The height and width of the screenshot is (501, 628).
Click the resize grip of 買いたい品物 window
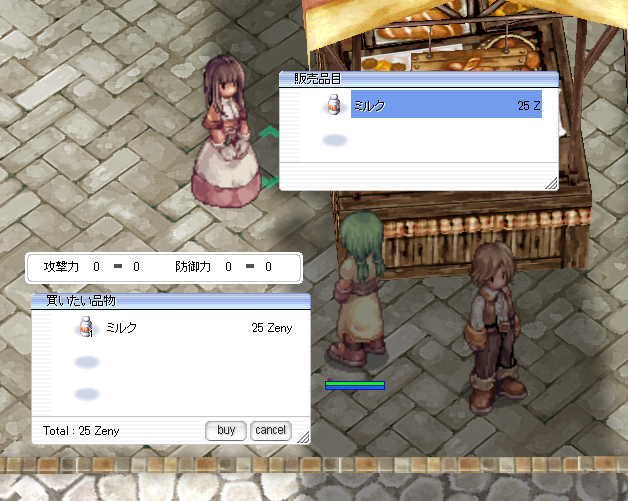303,437
